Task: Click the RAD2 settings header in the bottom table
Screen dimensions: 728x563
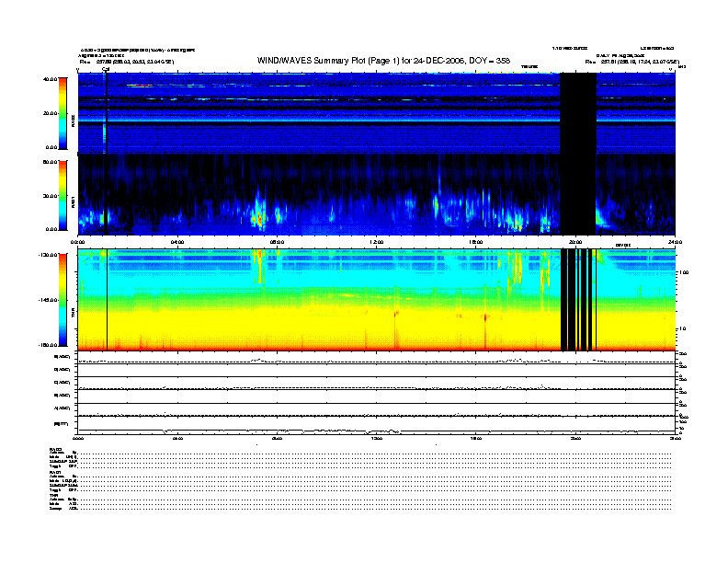Action: tap(55, 449)
